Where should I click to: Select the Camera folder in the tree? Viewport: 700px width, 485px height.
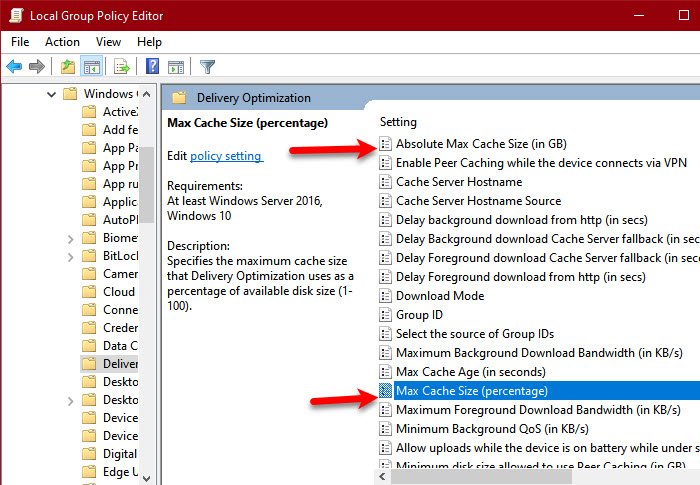click(x=119, y=274)
